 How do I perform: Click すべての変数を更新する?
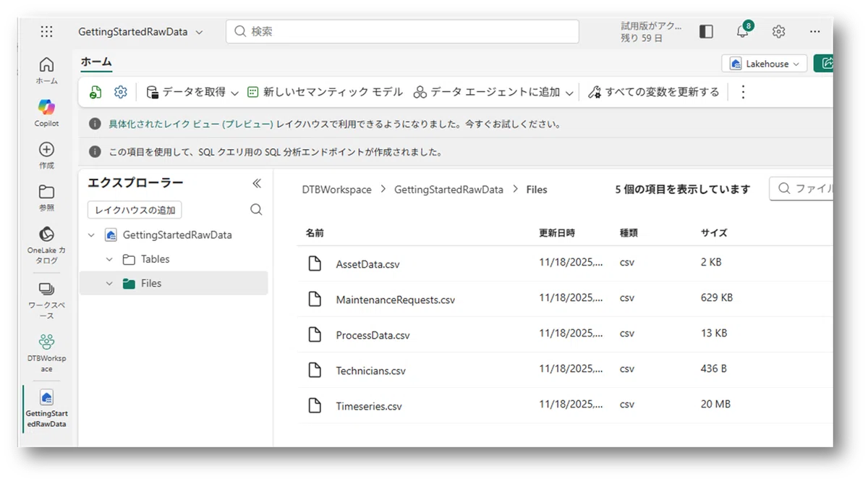(654, 92)
